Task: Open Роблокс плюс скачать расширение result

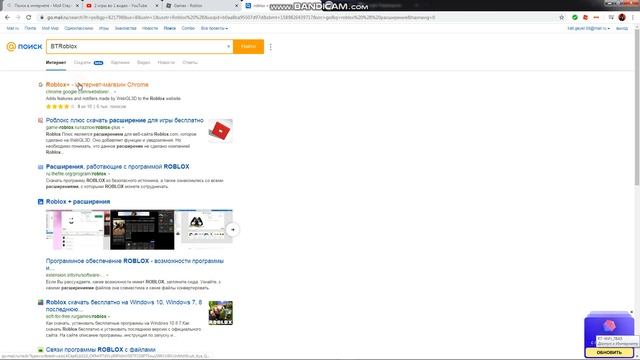Action: tap(124, 120)
